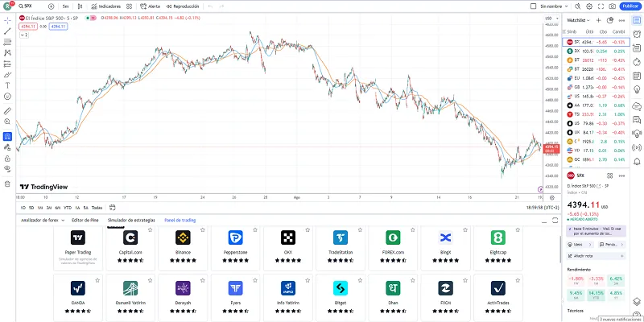Switch to the Editor de Pine tab
This screenshot has height=322, width=644.
click(x=85, y=220)
